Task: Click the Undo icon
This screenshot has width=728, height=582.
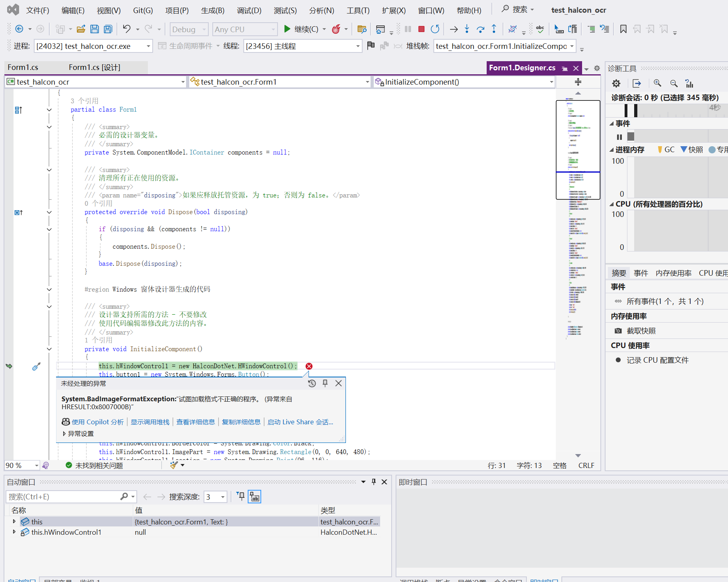Action: click(126, 29)
